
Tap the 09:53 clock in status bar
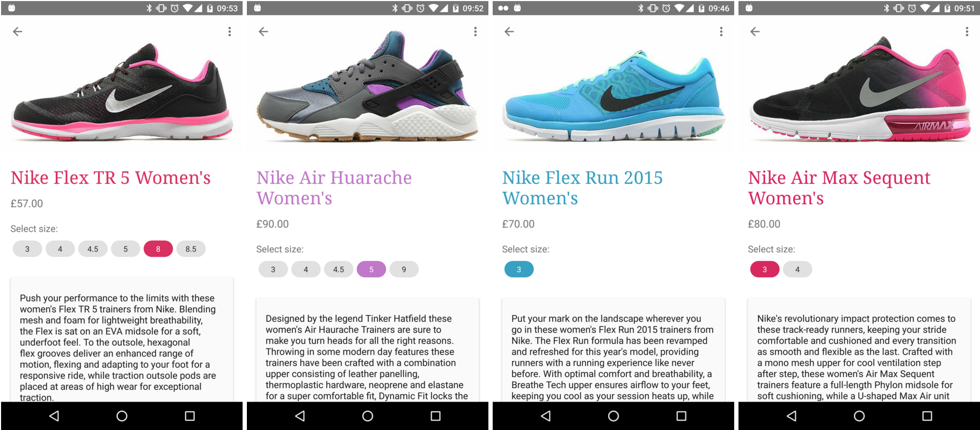[227, 8]
